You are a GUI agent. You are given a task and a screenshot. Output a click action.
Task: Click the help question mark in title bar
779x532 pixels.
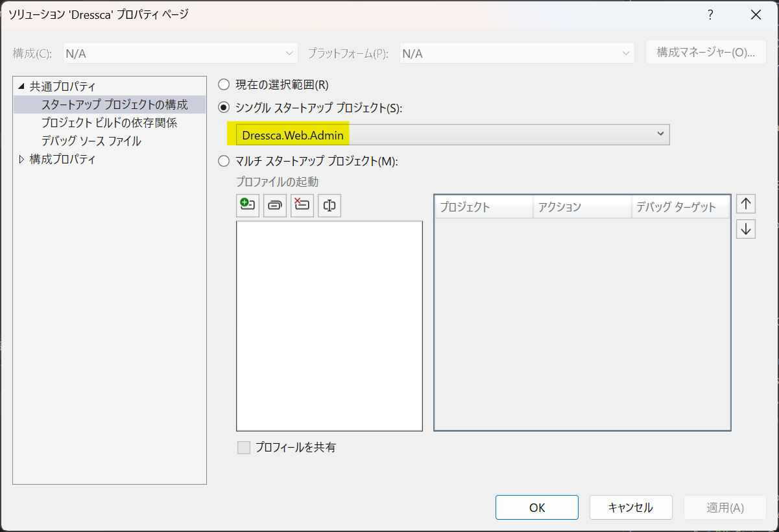[x=711, y=15]
